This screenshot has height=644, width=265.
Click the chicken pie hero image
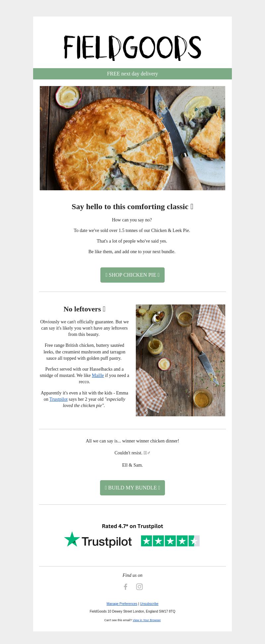pyautogui.click(x=132, y=138)
